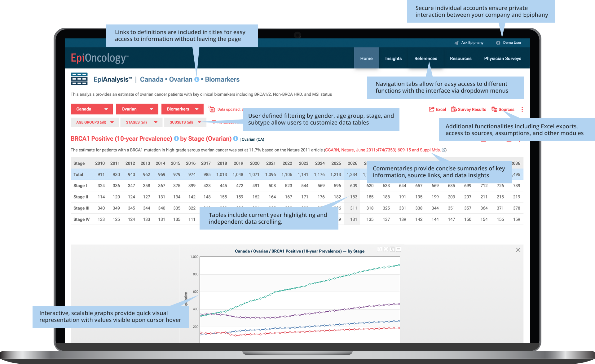Go to the Insights tab
Image resolution: width=595 pixels, height=364 pixels.
click(393, 59)
